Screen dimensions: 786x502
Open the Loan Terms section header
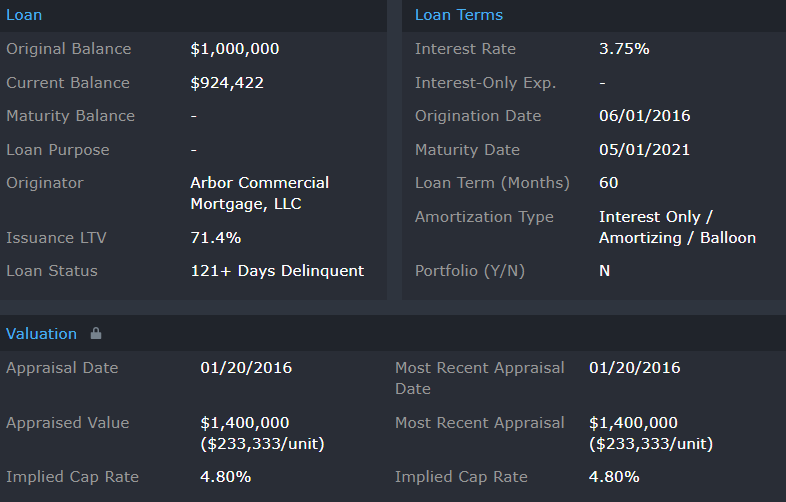tap(459, 15)
